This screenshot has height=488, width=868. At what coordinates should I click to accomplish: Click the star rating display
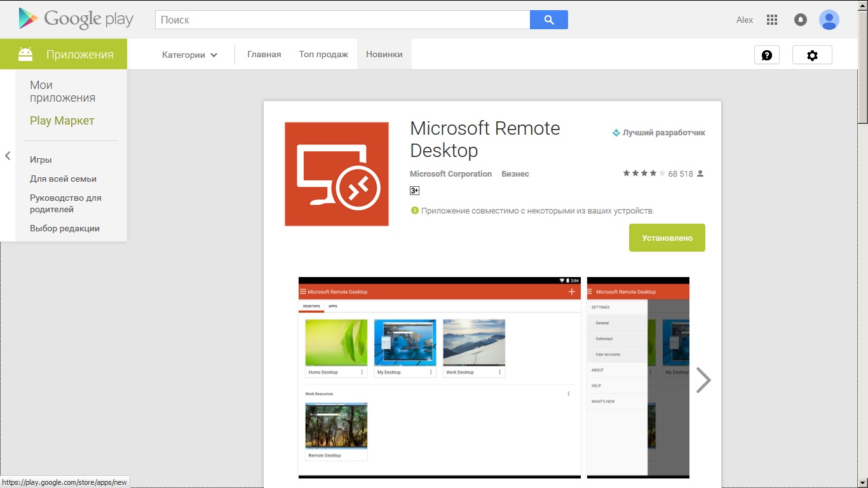pyautogui.click(x=644, y=173)
